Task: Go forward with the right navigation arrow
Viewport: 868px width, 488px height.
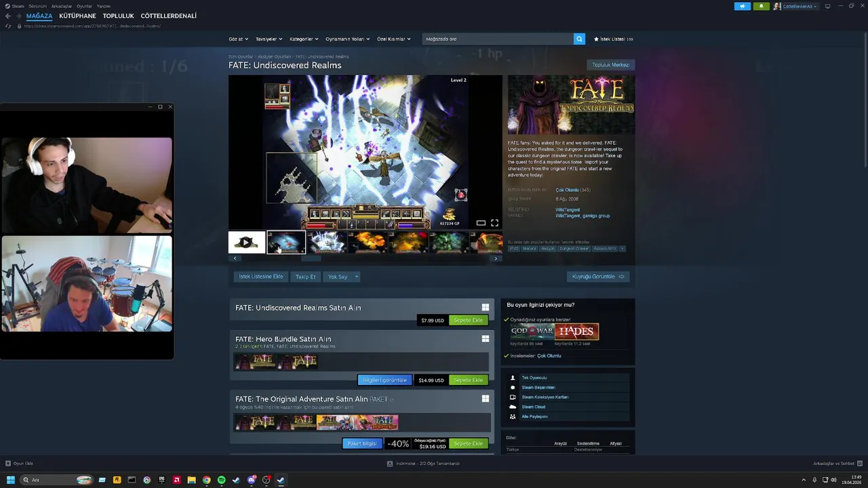Action: [x=18, y=16]
